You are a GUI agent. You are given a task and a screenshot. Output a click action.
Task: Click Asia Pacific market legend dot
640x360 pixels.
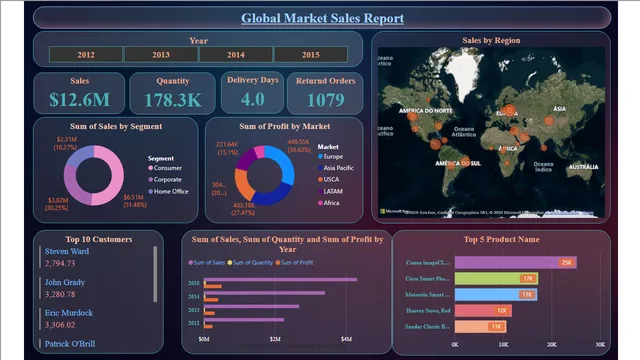(320, 168)
